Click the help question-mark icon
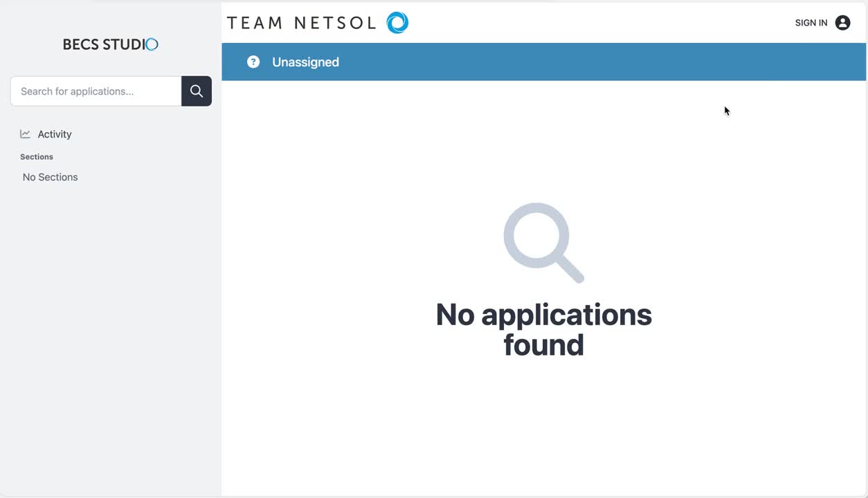 pos(253,62)
